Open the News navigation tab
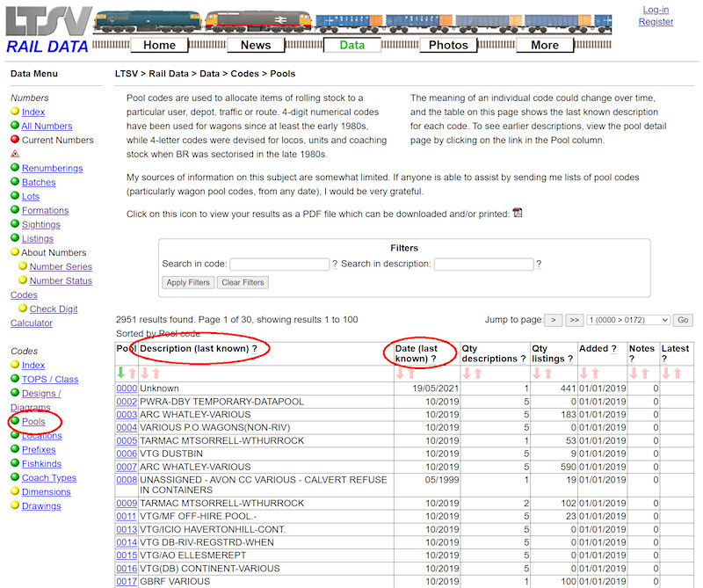Image resolution: width=703 pixels, height=588 pixels. tap(256, 45)
